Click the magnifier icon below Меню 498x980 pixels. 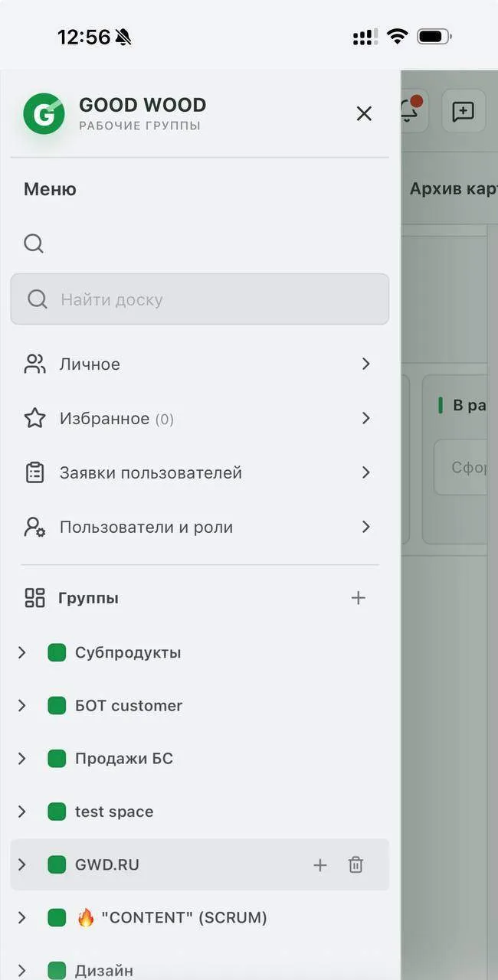pos(34,243)
